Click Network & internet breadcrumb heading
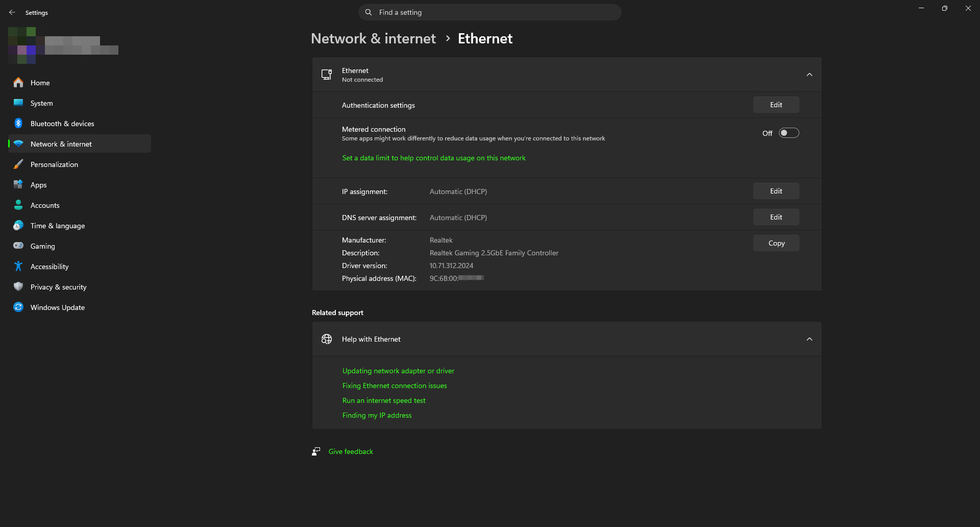Screen dimensions: 980x527 point(373,38)
